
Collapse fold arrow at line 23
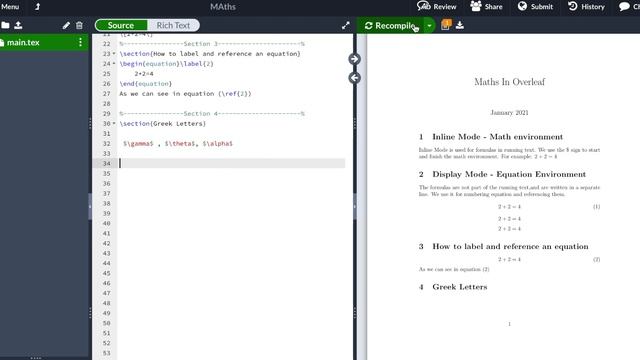click(x=114, y=54)
